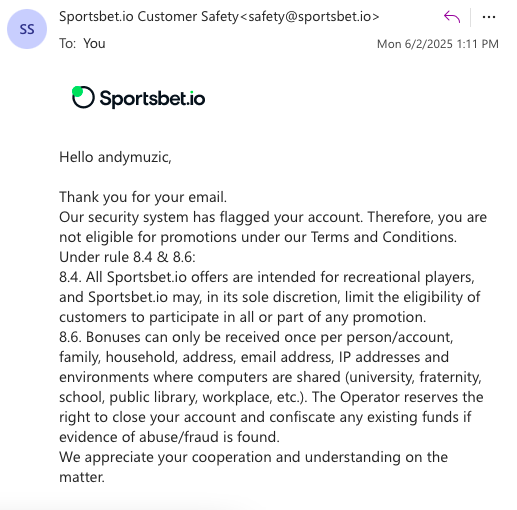Open the More actions ellipsis menu
This screenshot has width=517, height=510.
(489, 17)
